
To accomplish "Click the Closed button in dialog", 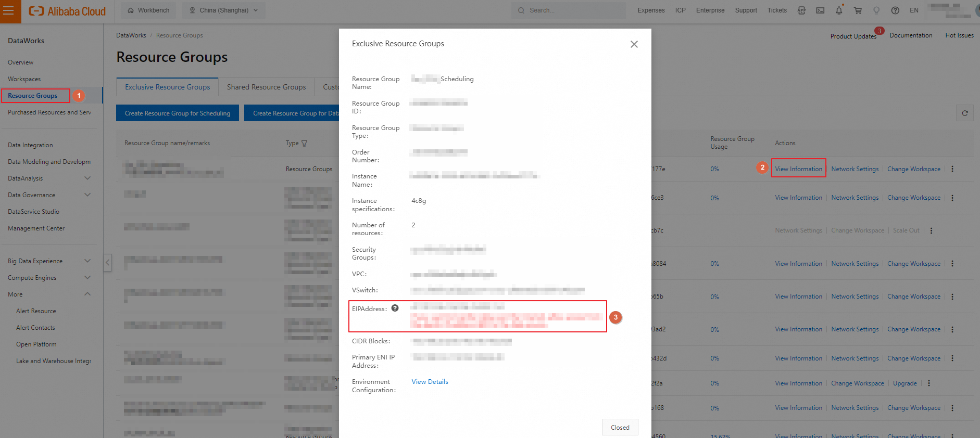I will (620, 428).
